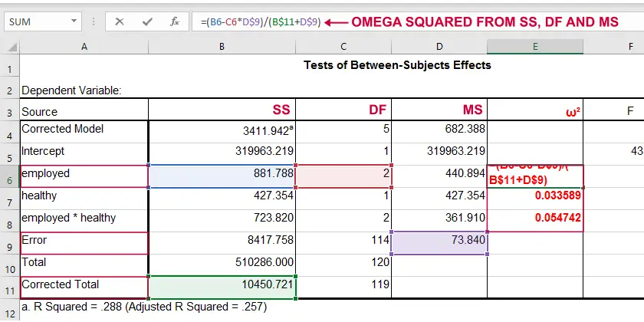The image size is (644, 322).
Task: Click the cell with 510286.000
Action: (222, 265)
